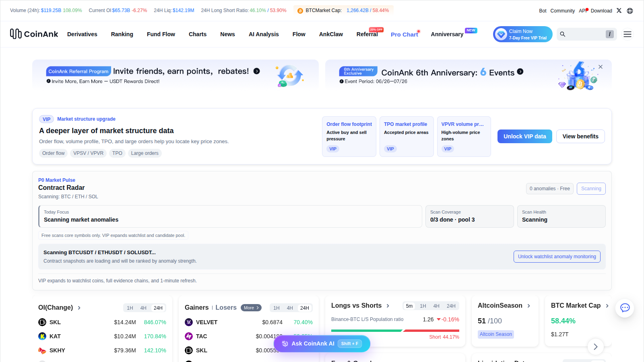Viewport: 644px width, 362px height.
Task: Open TPO market profile card
Action: pyautogui.click(x=407, y=137)
